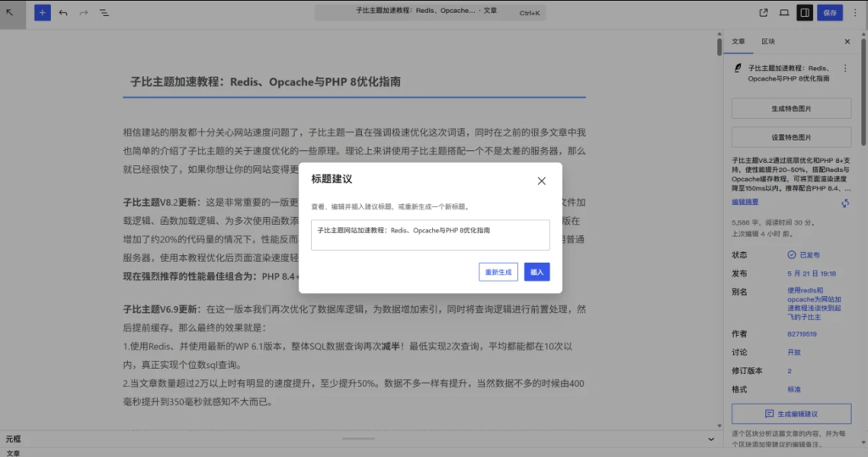Change status 已发布

pyautogui.click(x=804, y=255)
